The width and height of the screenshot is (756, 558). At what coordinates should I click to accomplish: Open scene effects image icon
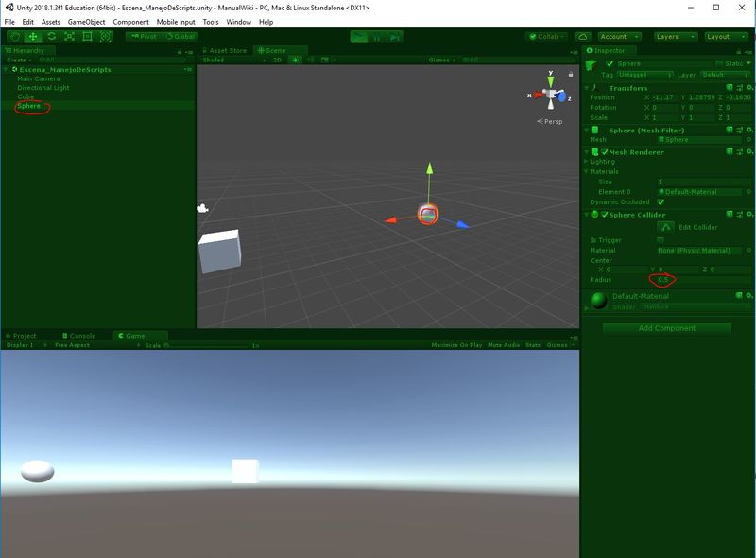(324, 60)
